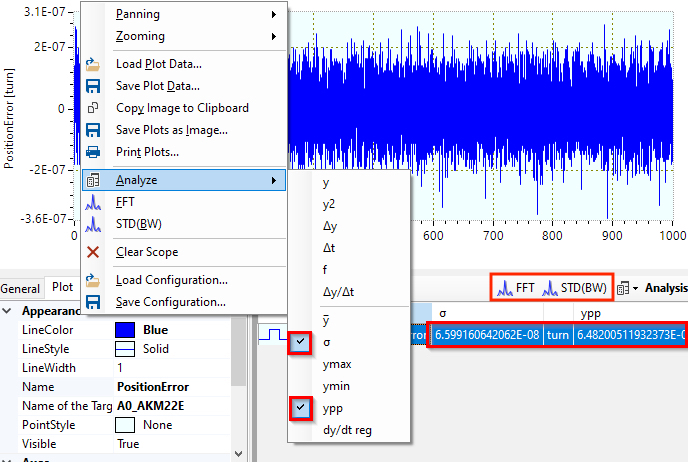Click the Save Plot Data disk icon

(93, 86)
